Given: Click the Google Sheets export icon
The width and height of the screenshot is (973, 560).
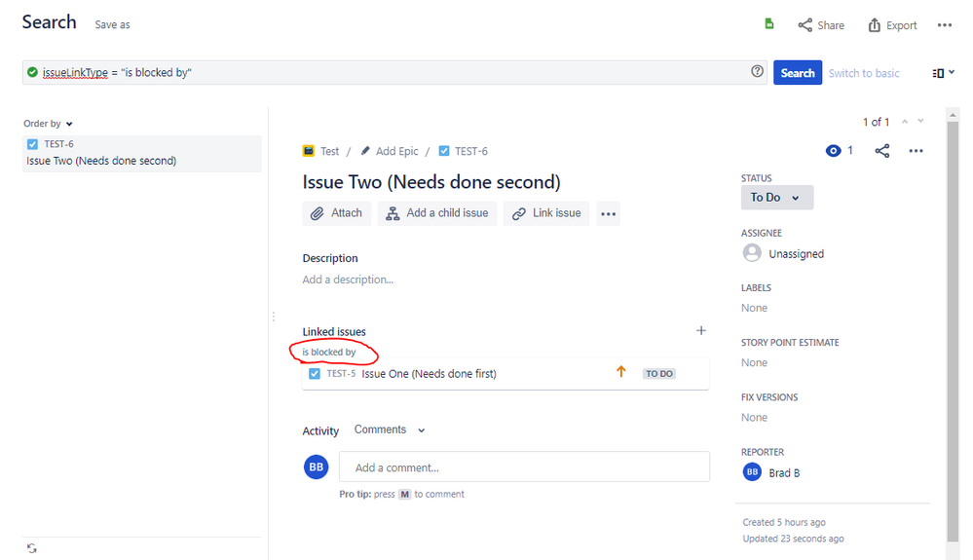Looking at the screenshot, I should point(769,24).
